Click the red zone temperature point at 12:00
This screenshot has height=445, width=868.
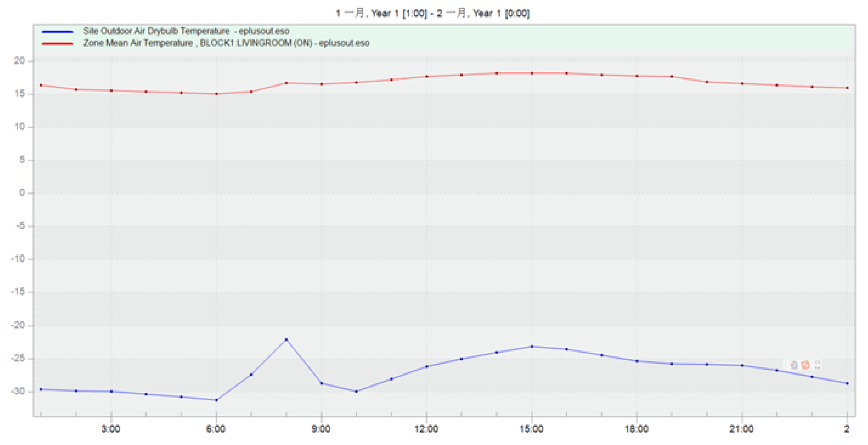[x=427, y=76]
